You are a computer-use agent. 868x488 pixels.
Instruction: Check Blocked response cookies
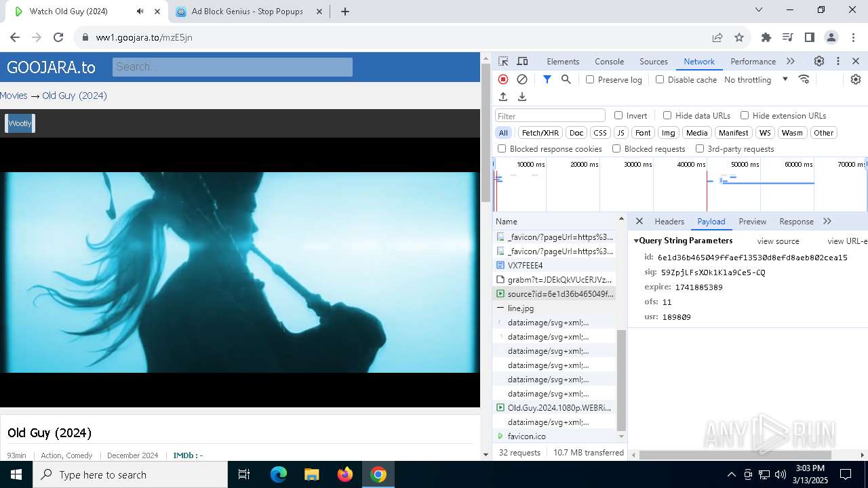pos(502,148)
